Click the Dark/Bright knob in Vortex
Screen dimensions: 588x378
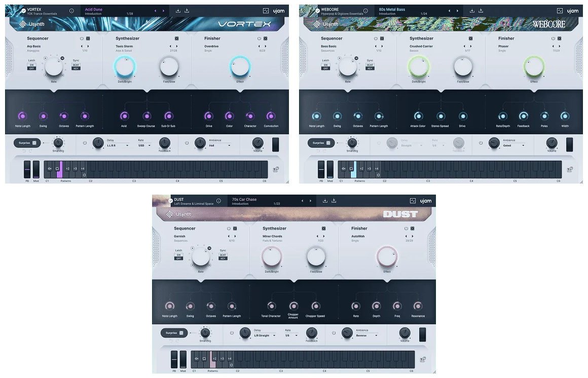(x=125, y=67)
